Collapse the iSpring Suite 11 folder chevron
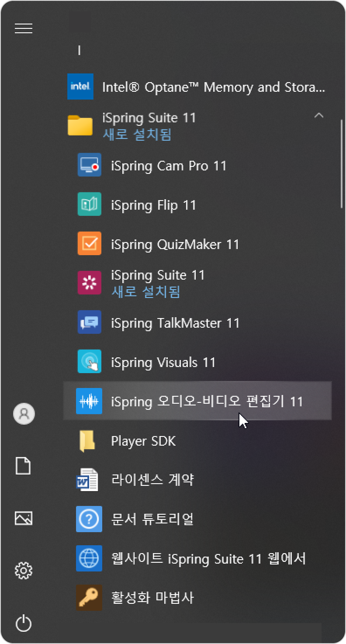346x644 pixels. (319, 116)
